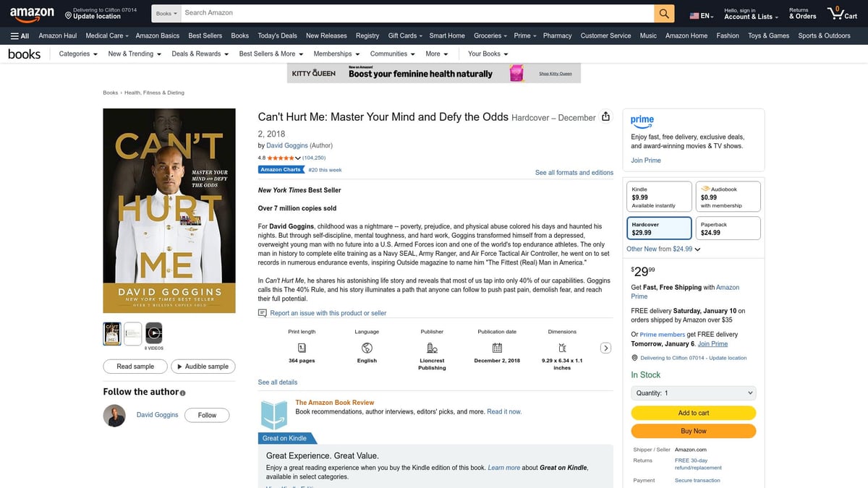Click the Publication date calendar icon
The height and width of the screenshot is (488, 868).
coord(496,348)
